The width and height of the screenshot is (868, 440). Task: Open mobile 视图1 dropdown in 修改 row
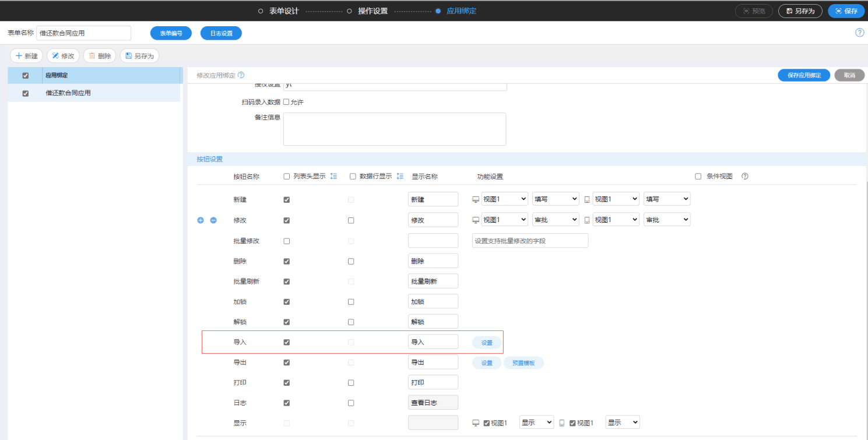pyautogui.click(x=616, y=220)
